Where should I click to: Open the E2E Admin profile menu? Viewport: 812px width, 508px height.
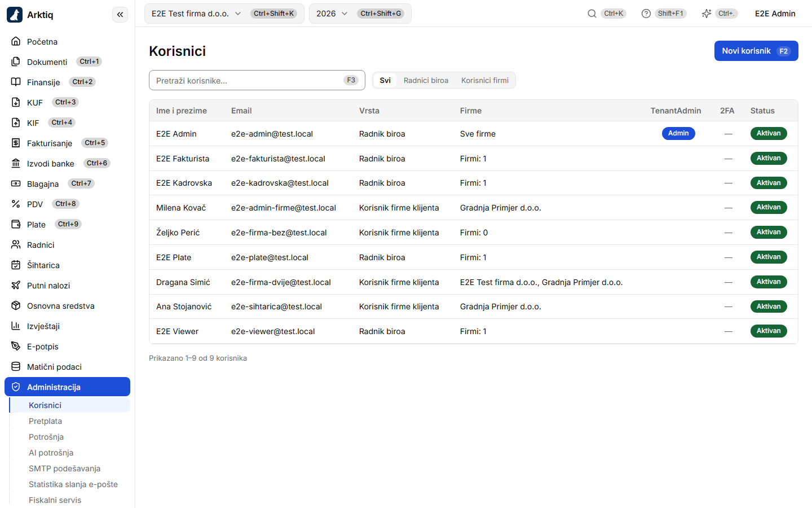pos(775,14)
